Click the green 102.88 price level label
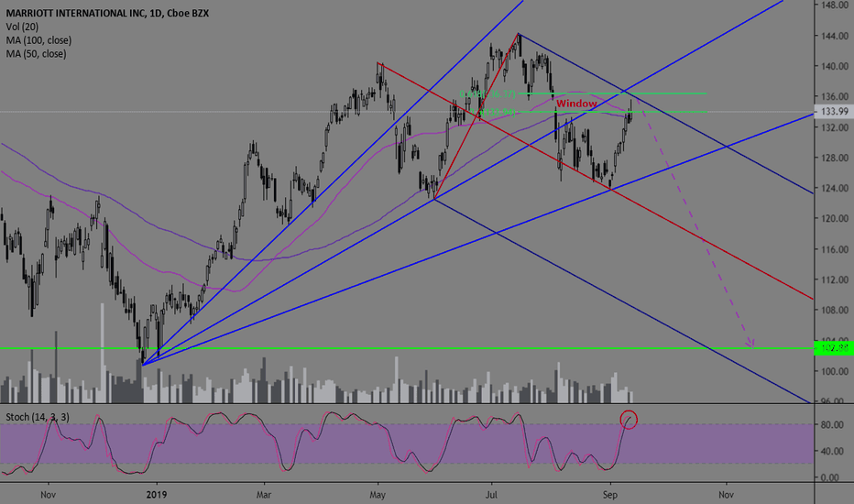 [x=835, y=347]
